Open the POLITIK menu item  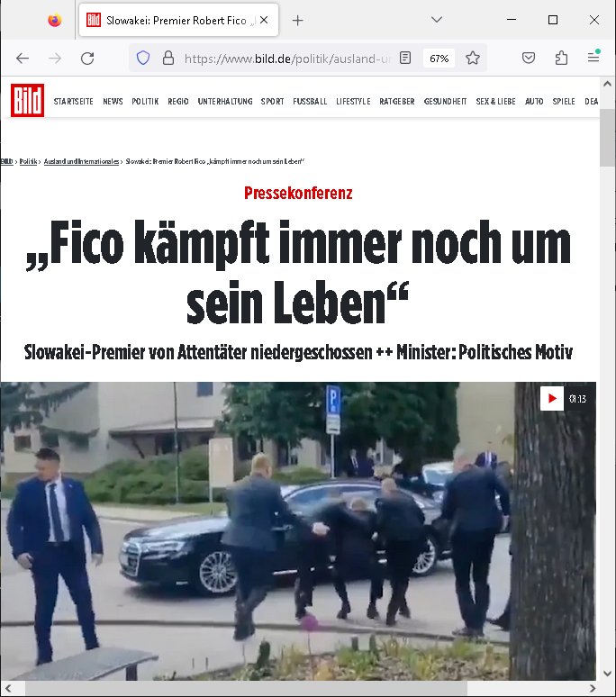[145, 102]
